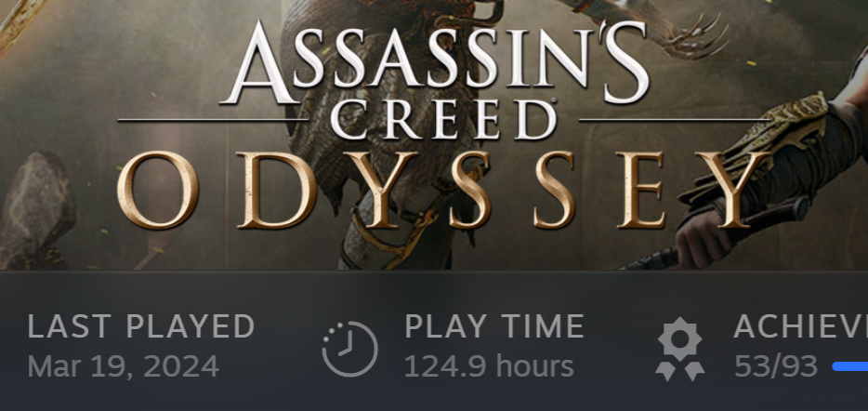Click the letter O in ODYSSEY
Viewport: 868px width, 411px height.
click(157, 190)
